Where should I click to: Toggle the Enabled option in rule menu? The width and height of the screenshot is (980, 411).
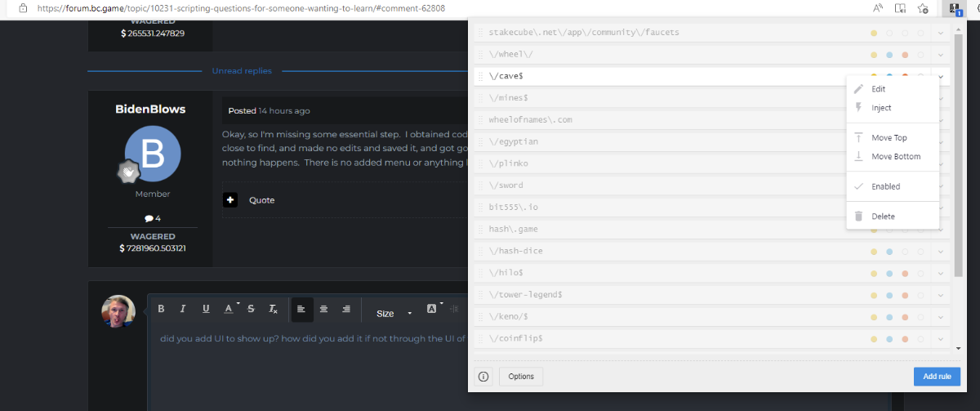[x=885, y=186]
